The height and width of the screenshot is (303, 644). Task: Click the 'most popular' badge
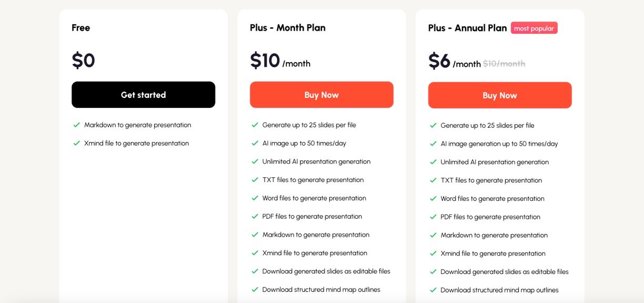coord(534,28)
